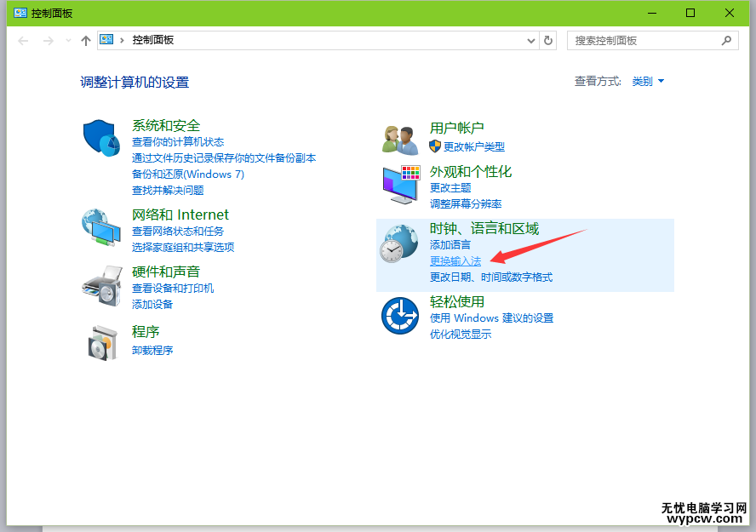Open 外观和个性化 category heading
This screenshot has height=532, width=756.
(x=471, y=172)
